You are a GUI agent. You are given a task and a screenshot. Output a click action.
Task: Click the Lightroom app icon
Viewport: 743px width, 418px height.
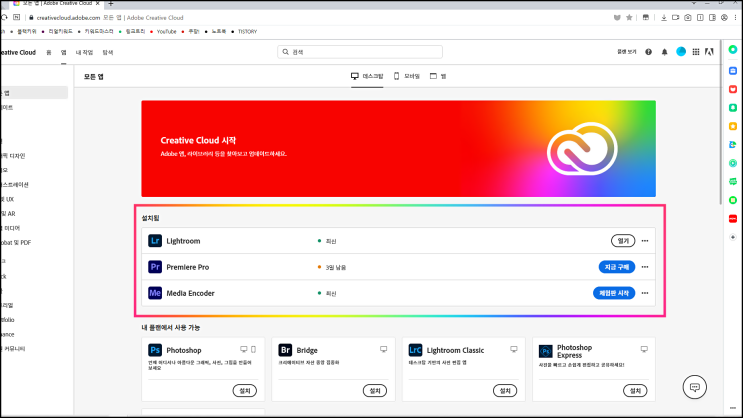coord(154,241)
